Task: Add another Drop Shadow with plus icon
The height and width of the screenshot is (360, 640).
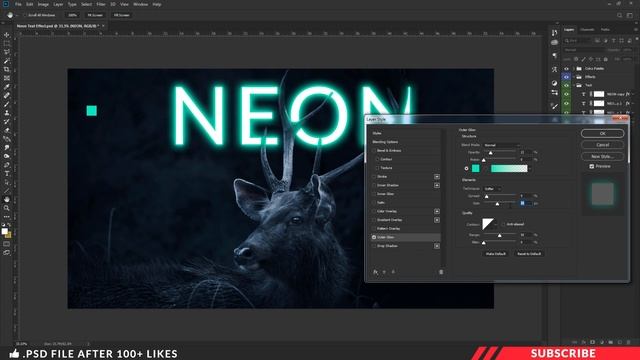Action: click(x=437, y=246)
